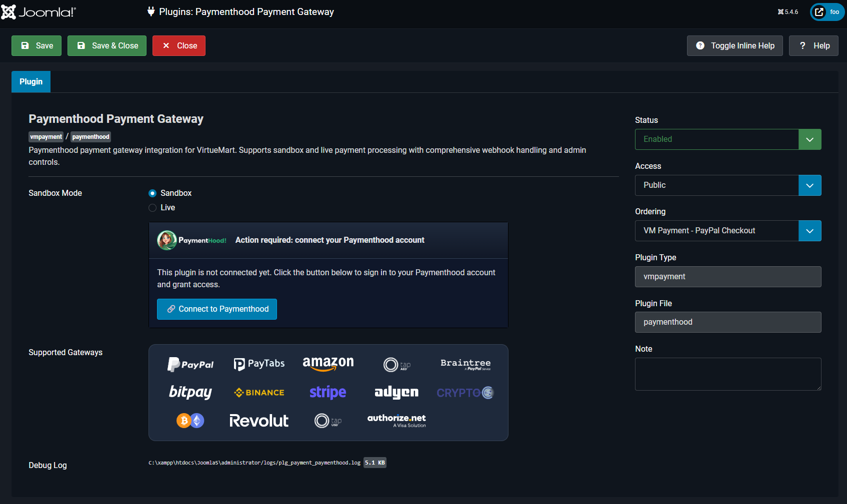Open site preview via foo external link
The width and height of the screenshot is (847, 504).
pos(827,12)
